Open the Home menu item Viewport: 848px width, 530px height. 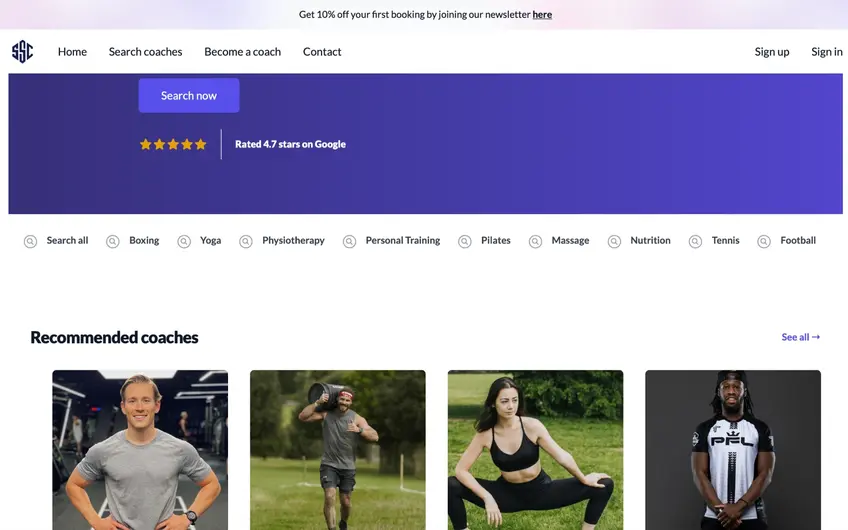pyautogui.click(x=72, y=51)
